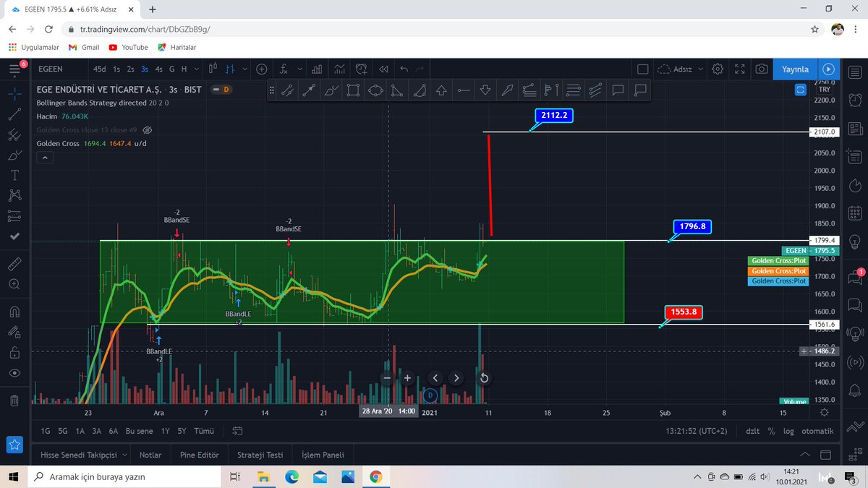Viewport: 868px width, 488px height.
Task: Activate the zoom in magnifier tool
Action: click(x=14, y=284)
